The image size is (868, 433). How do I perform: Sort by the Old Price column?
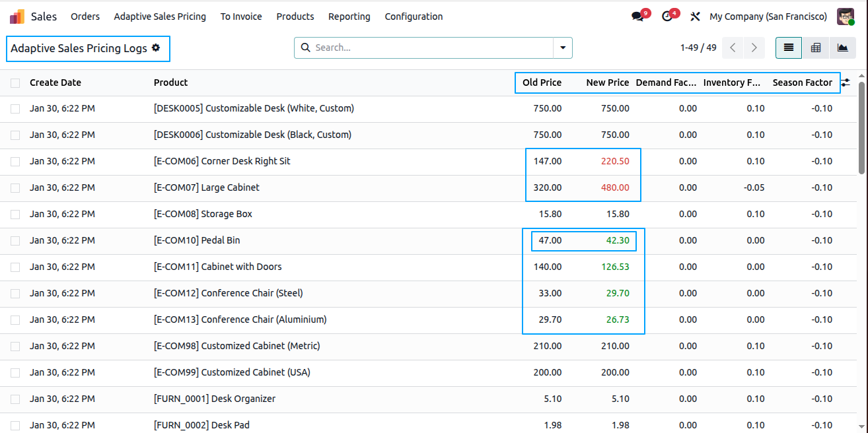(x=542, y=83)
